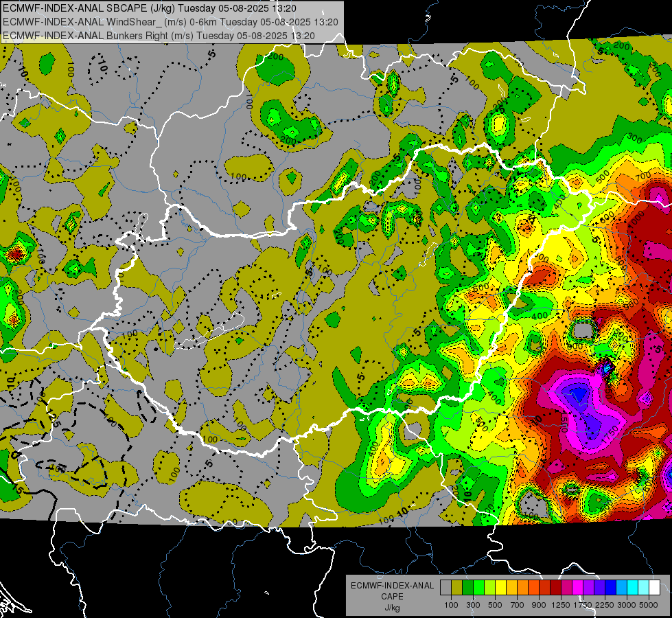
Task: Select the orange swatch above the 700 label
Action: [522, 588]
